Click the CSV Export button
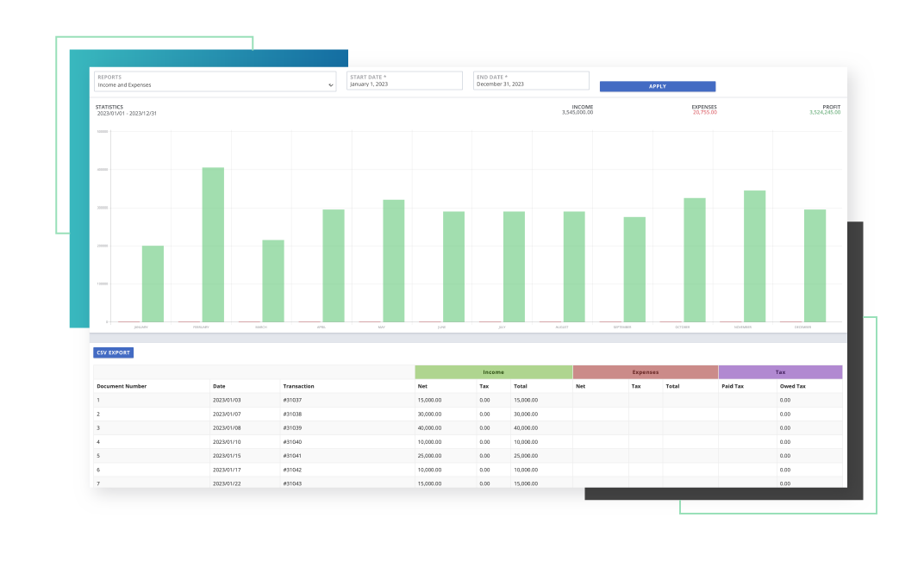The width and height of the screenshot is (924, 561). tap(113, 352)
